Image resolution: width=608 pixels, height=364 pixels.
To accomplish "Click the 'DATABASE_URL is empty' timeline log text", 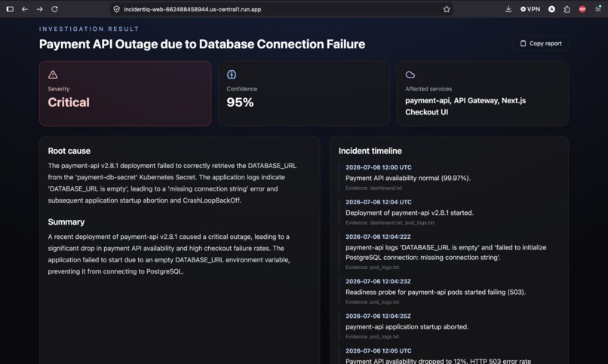I will click(x=446, y=252).
